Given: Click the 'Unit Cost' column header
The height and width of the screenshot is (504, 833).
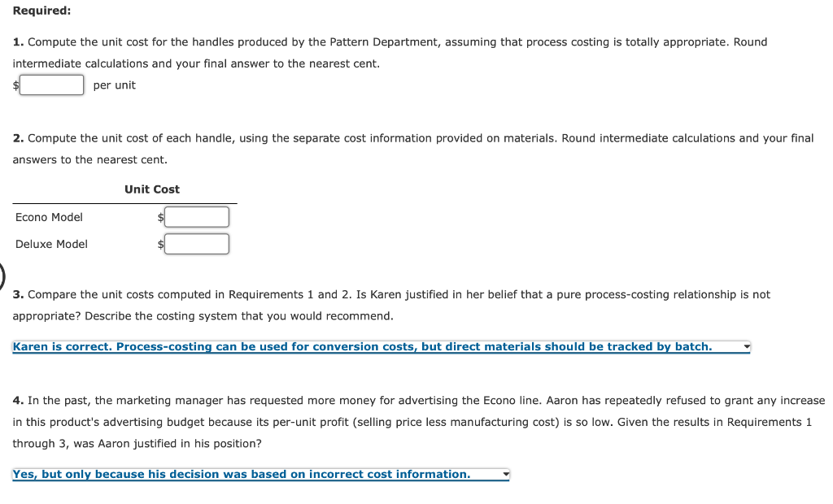Looking at the screenshot, I should pos(151,189).
